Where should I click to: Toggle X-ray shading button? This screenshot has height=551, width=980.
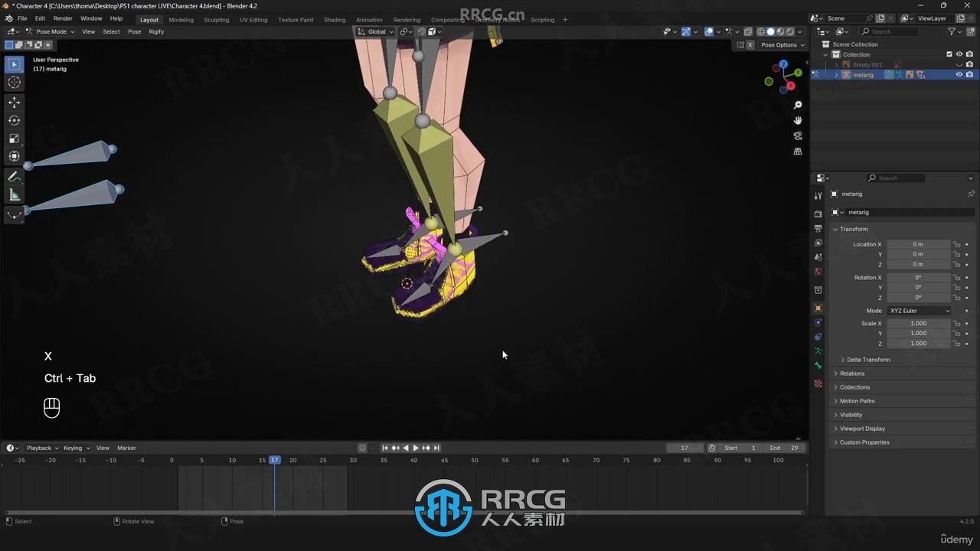pyautogui.click(x=747, y=31)
